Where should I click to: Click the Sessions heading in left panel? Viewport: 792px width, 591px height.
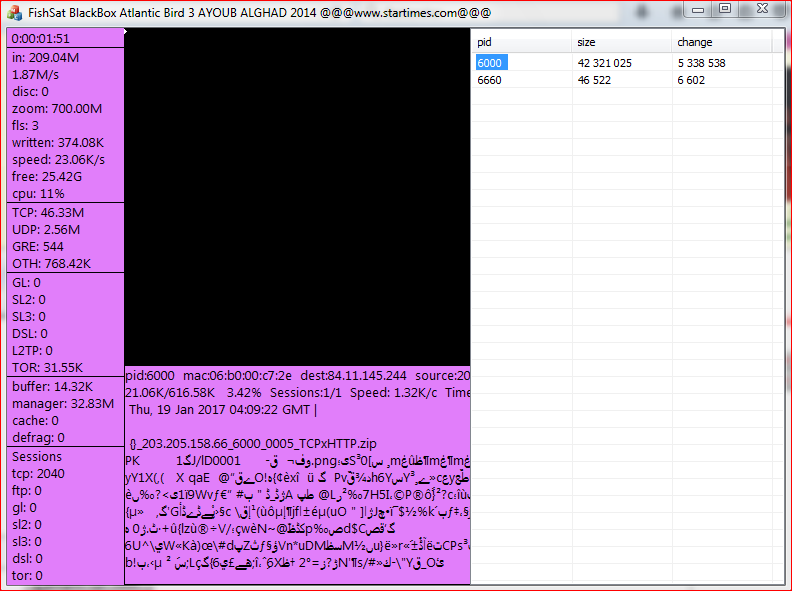click(x=37, y=456)
